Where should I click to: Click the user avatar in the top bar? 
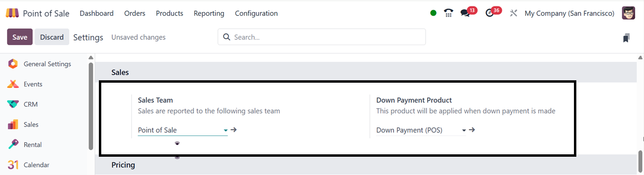(x=628, y=13)
